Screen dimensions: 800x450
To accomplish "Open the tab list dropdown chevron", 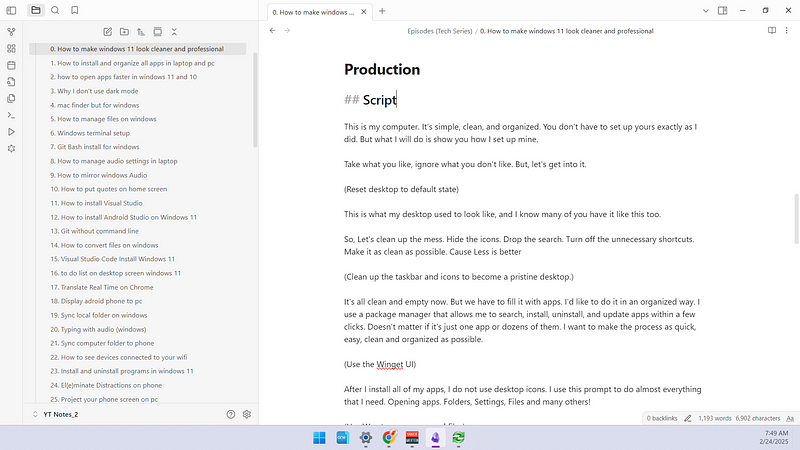I will (x=706, y=11).
